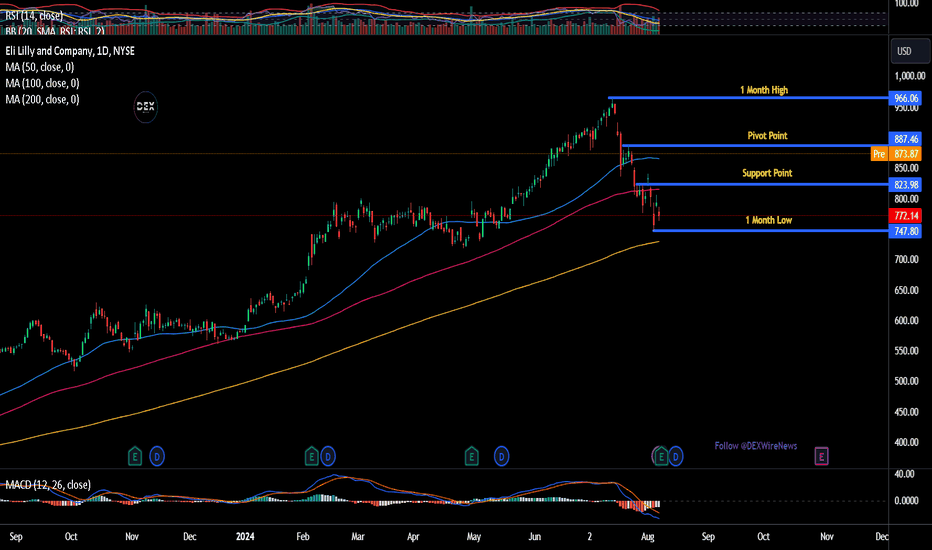Screen dimensions: 932x550
Task: Open the USD currency selector
Action: point(910,51)
